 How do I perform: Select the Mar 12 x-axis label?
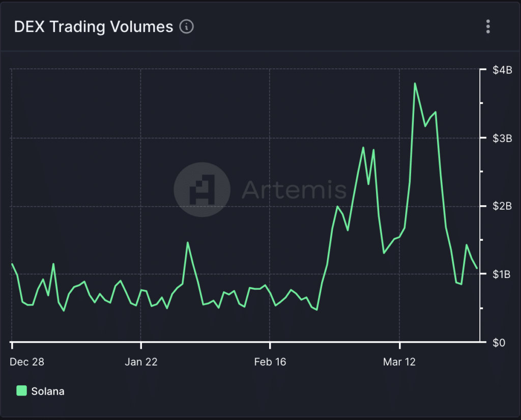(x=399, y=362)
